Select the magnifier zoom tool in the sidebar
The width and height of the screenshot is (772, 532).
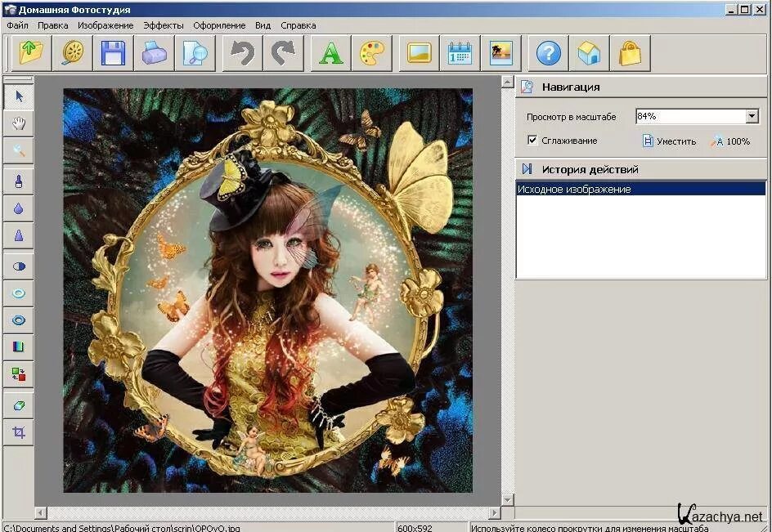tap(19, 150)
